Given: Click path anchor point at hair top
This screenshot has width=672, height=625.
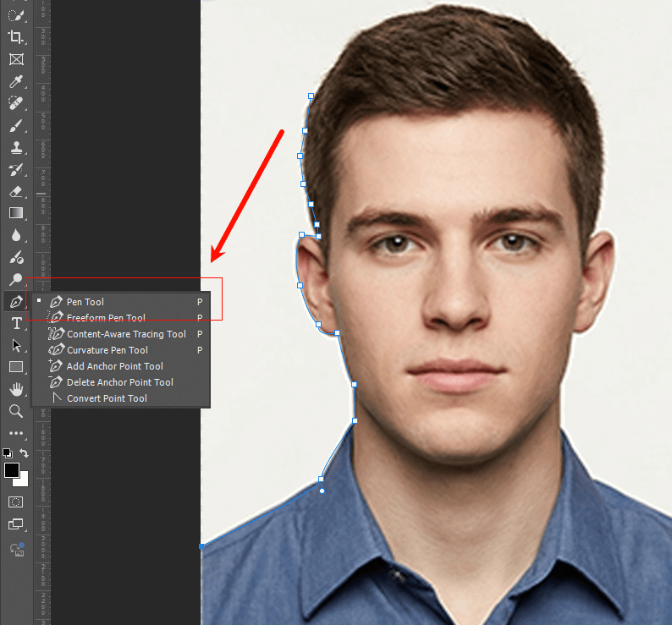Looking at the screenshot, I should pyautogui.click(x=311, y=96).
